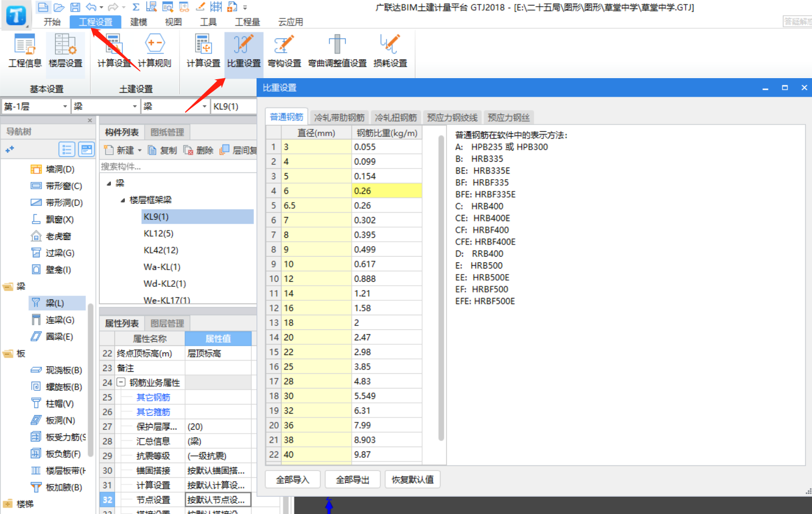Image resolution: width=812 pixels, height=514 pixels.
Task: Click the 搜索构件 search field
Action: 178,166
